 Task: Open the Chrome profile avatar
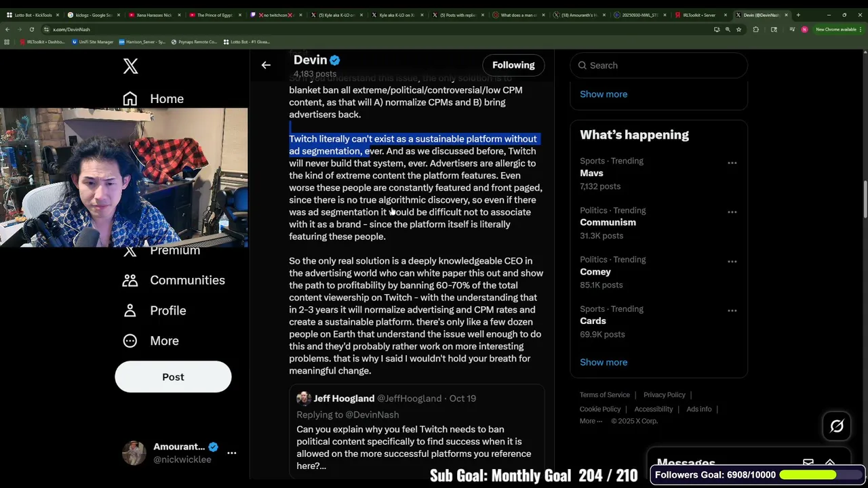[x=804, y=29]
